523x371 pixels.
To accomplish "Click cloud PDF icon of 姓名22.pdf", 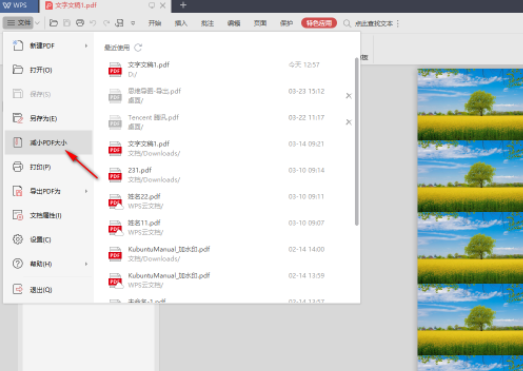I will [x=116, y=202].
